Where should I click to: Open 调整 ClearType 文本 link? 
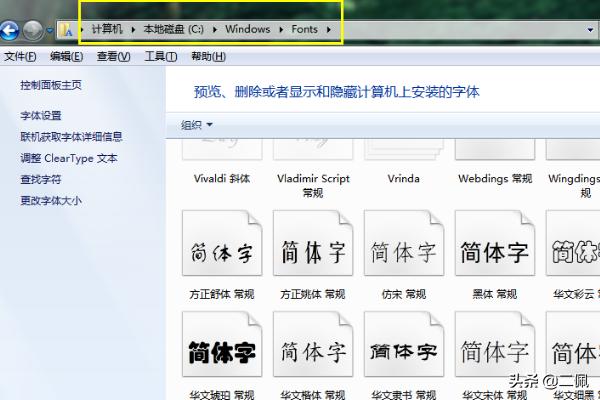(x=68, y=158)
